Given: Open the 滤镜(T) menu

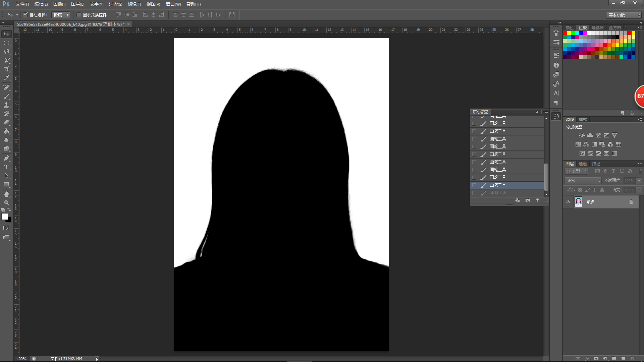Looking at the screenshot, I should point(134,4).
